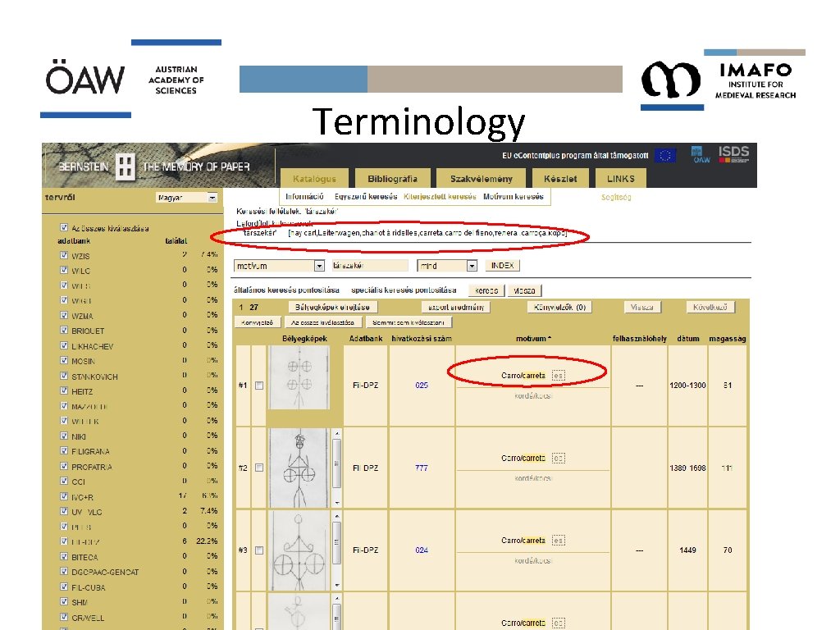Open the Katalógus tab
The height and width of the screenshot is (630, 840).
pos(314,178)
